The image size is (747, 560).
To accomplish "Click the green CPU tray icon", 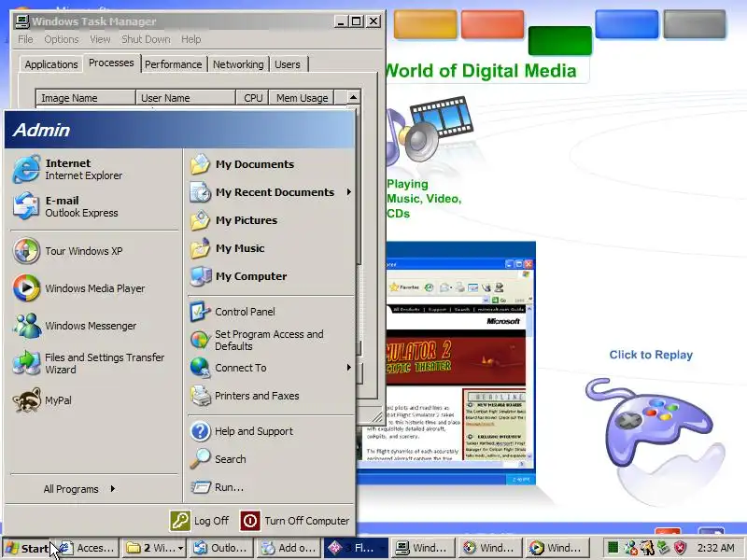I will 613,548.
